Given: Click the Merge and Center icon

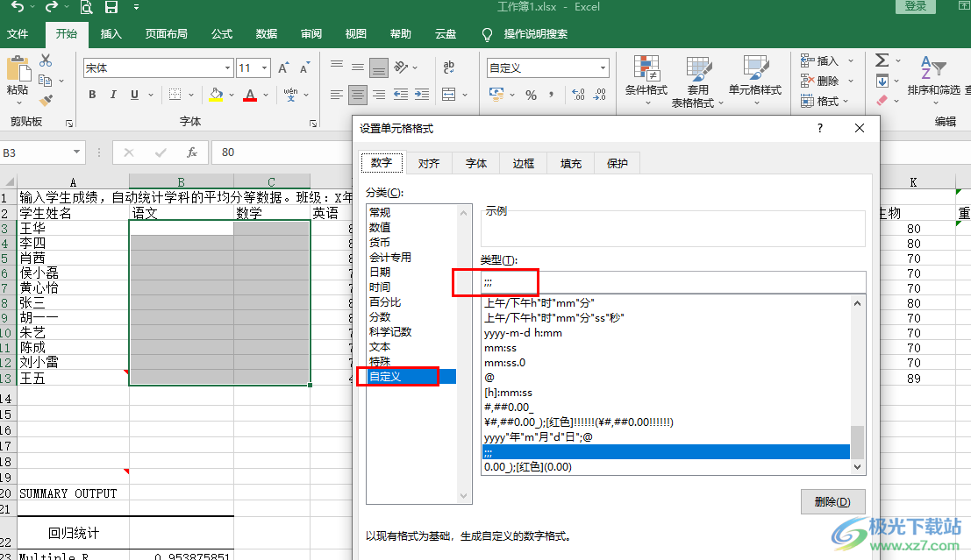Looking at the screenshot, I should tap(449, 95).
